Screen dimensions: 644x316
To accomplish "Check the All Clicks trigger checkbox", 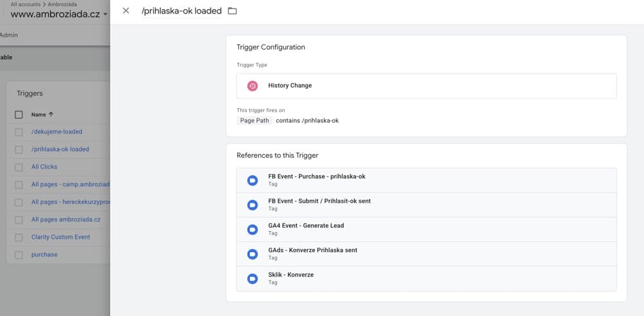I will [x=19, y=167].
